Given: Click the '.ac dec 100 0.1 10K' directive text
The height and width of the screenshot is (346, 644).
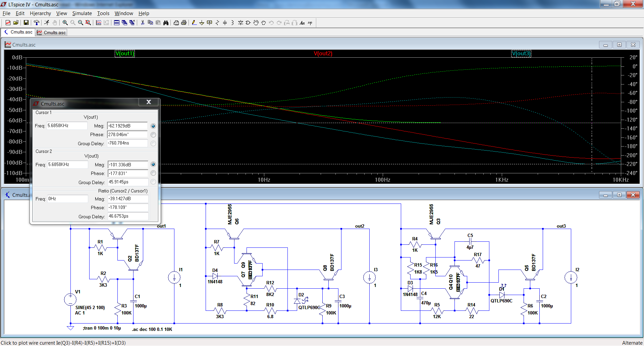Looking at the screenshot, I should pos(152,329).
